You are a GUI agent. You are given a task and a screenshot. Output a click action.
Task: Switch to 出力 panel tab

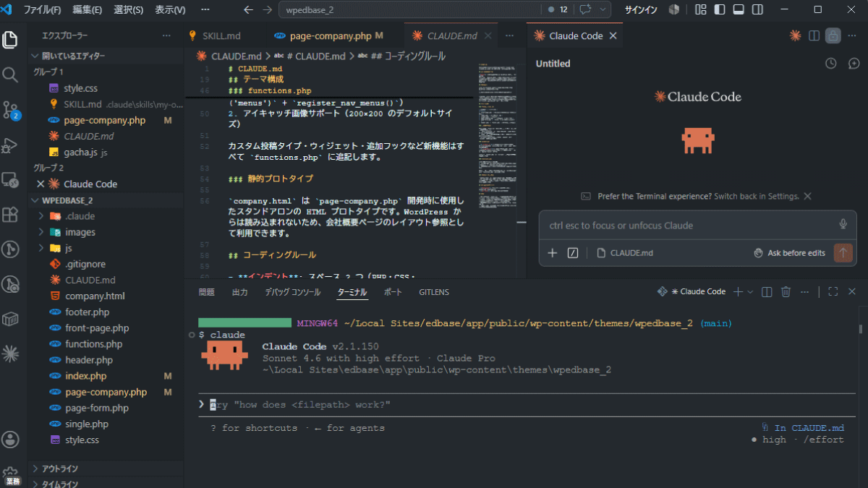click(x=239, y=292)
